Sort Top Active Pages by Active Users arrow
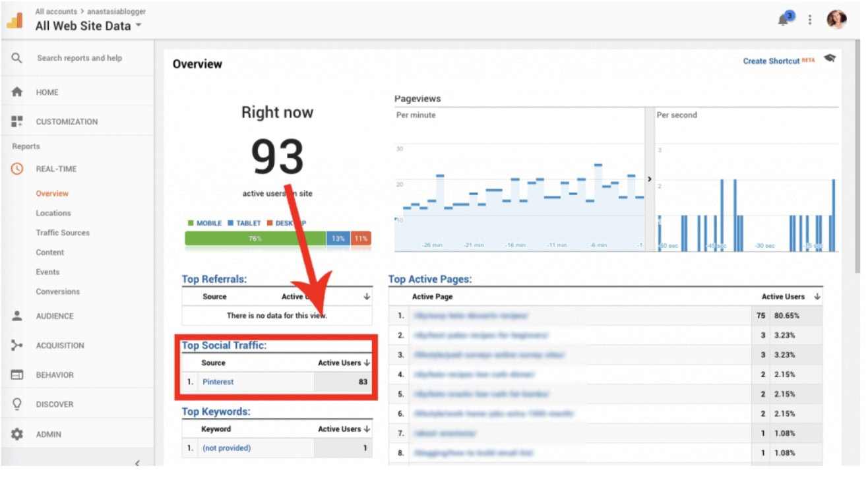Image resolution: width=868 pixels, height=478 pixels. coord(818,297)
